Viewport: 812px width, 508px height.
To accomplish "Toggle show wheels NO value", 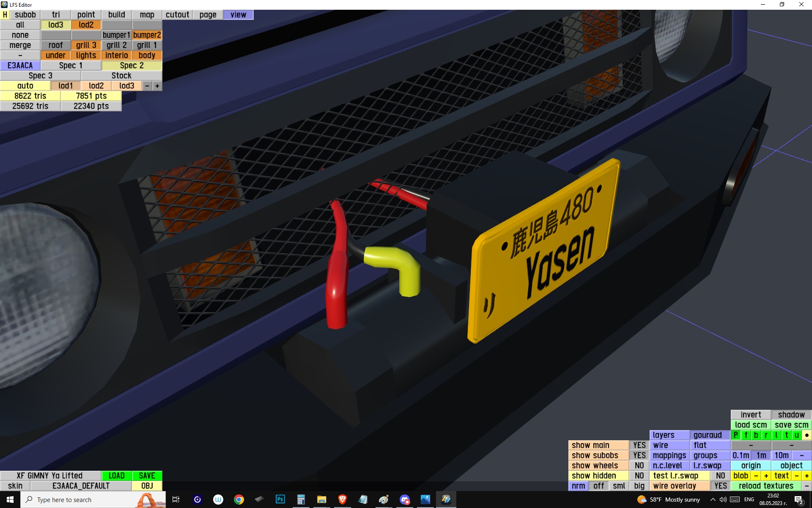I will point(639,465).
